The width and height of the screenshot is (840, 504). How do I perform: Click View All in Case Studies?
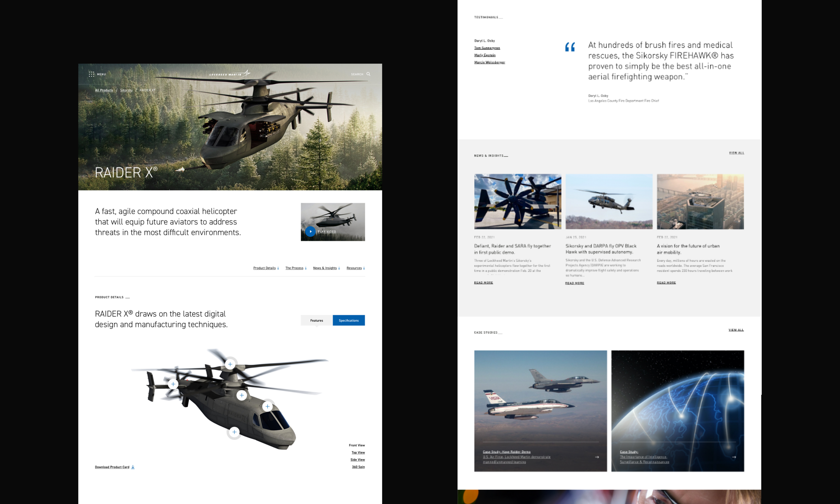(x=736, y=330)
